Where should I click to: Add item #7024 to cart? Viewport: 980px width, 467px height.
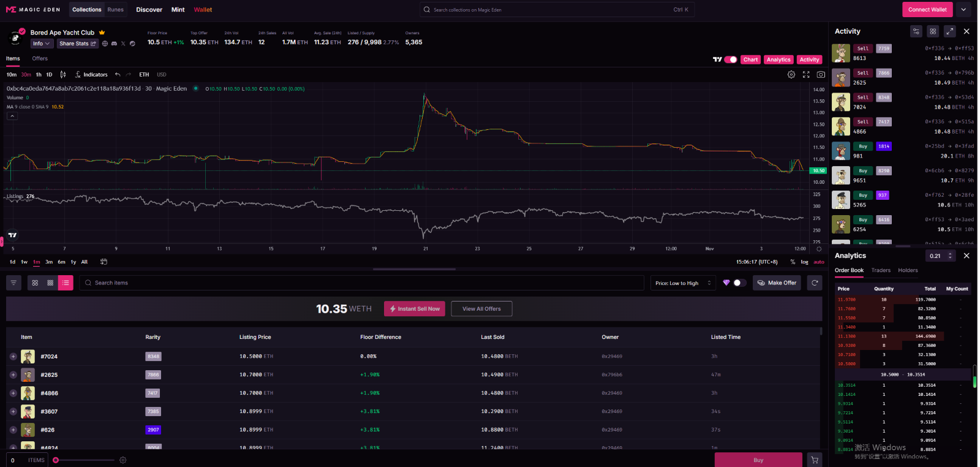(x=13, y=356)
